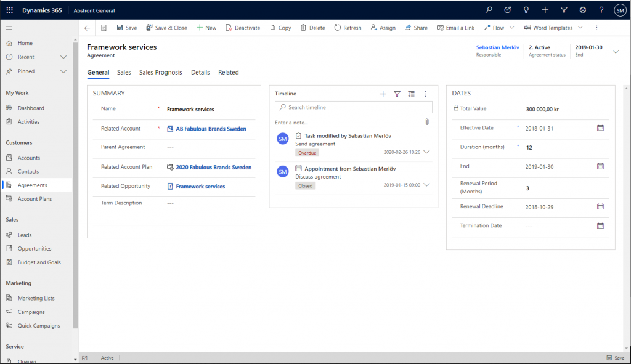Open Word Templates dropdown arrow
The image size is (631, 364).
pyautogui.click(x=580, y=28)
